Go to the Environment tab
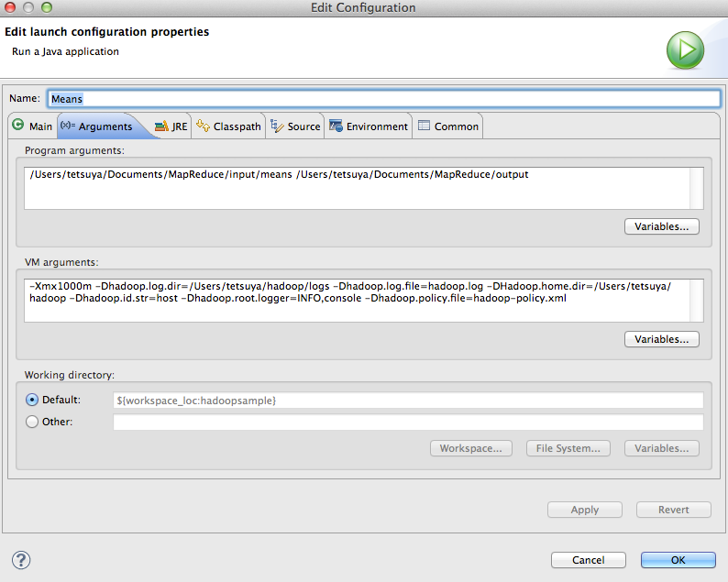 point(369,126)
